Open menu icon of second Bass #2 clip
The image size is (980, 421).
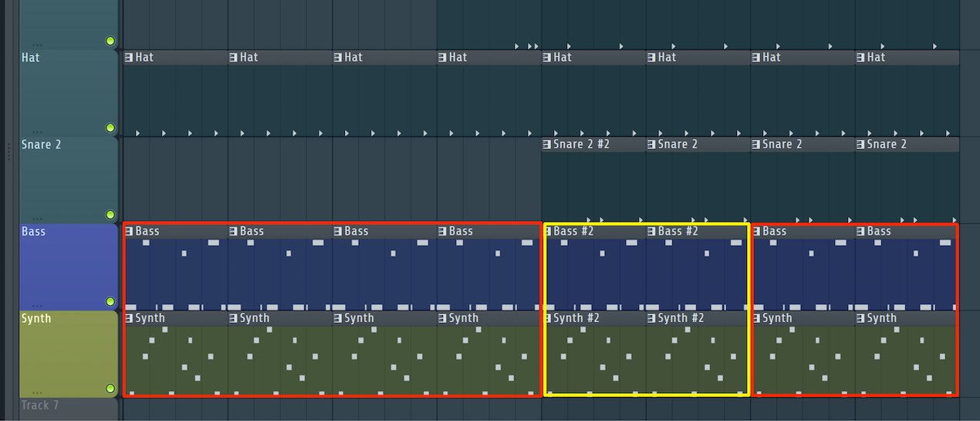(x=651, y=232)
